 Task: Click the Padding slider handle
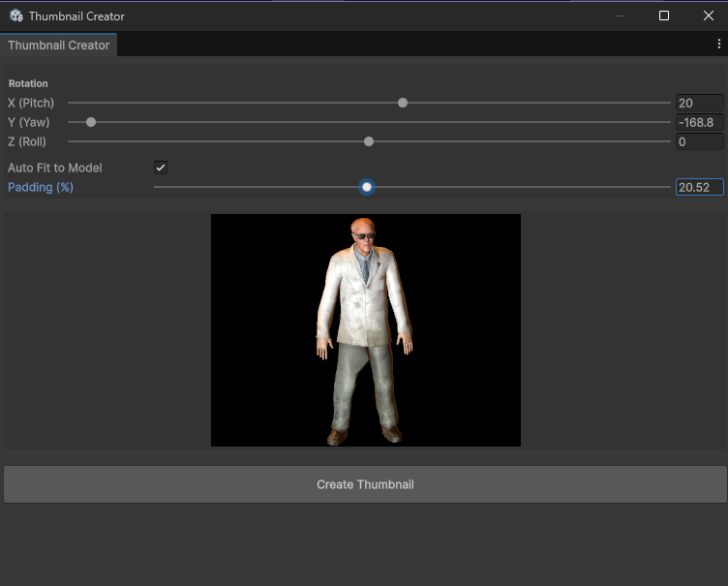pyautogui.click(x=367, y=187)
